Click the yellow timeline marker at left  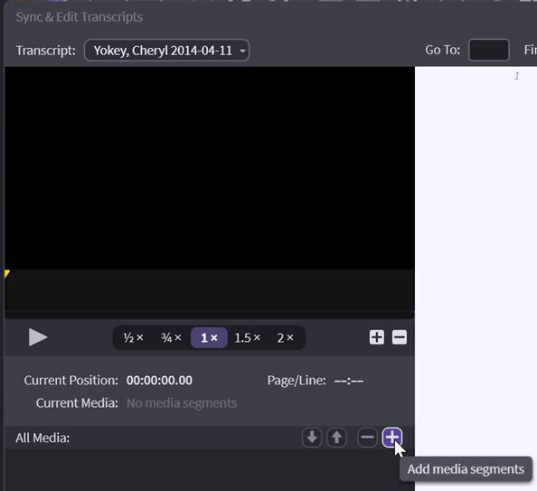(x=7, y=274)
